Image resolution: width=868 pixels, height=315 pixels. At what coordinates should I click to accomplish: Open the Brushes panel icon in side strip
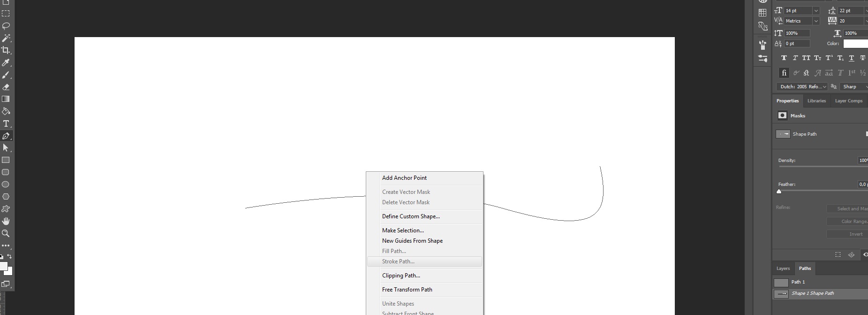(x=762, y=45)
